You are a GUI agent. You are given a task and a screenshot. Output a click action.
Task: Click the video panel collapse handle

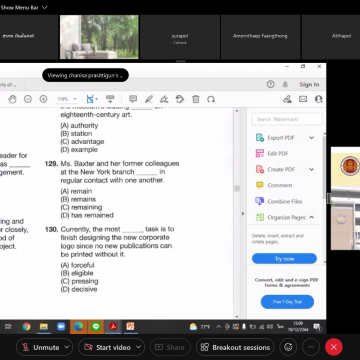pos(180,61)
